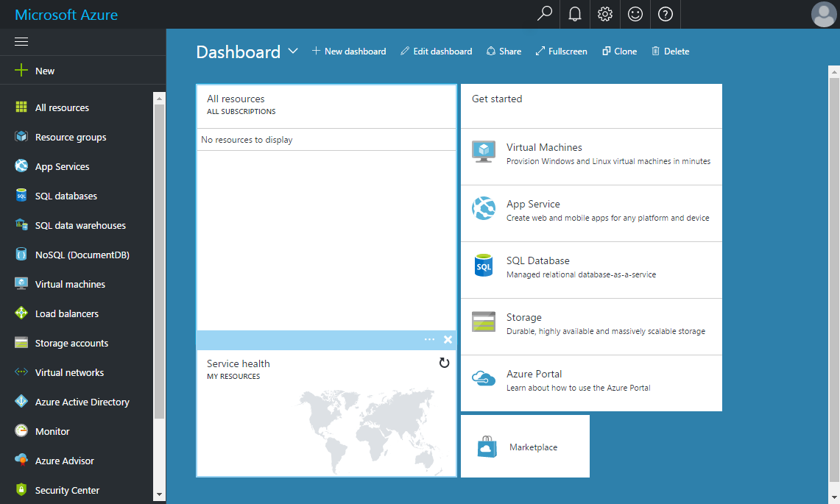Click the Resource groups cube icon
840x504 pixels.
[x=21, y=137]
